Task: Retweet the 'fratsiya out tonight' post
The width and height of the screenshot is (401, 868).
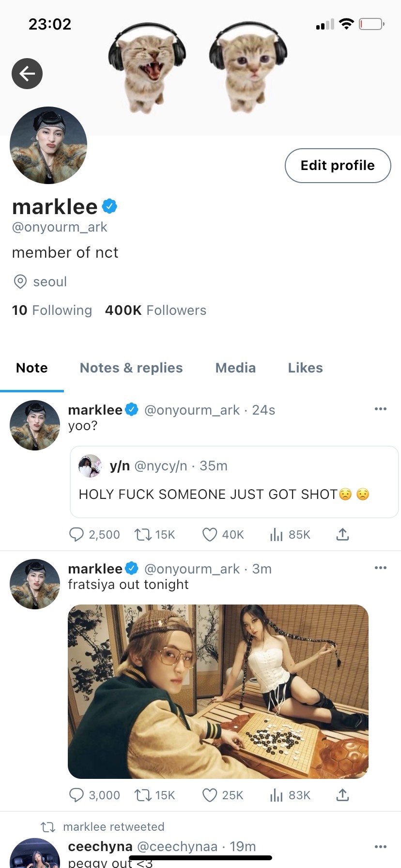Action: click(143, 795)
